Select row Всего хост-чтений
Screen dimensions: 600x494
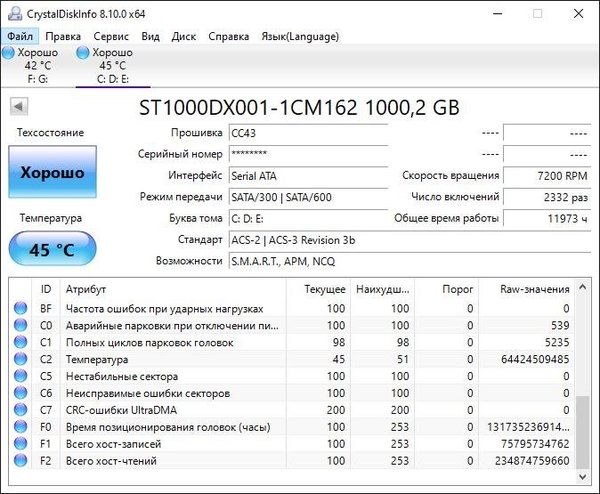[292, 460]
